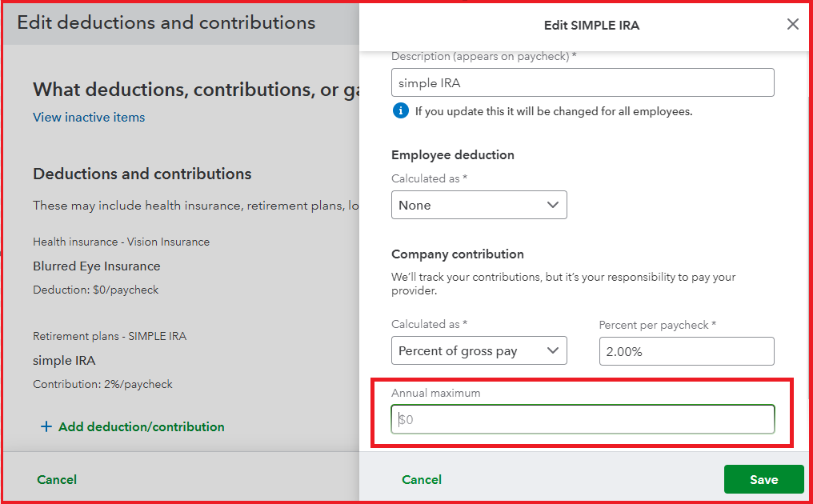
Task: Open the Employee deduction Calculated as dropdown
Action: click(479, 205)
